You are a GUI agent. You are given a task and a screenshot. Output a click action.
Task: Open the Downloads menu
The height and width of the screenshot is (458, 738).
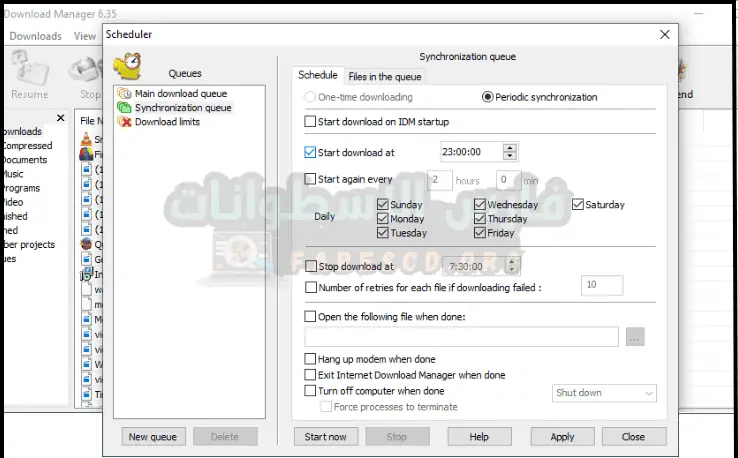pyautogui.click(x=36, y=36)
